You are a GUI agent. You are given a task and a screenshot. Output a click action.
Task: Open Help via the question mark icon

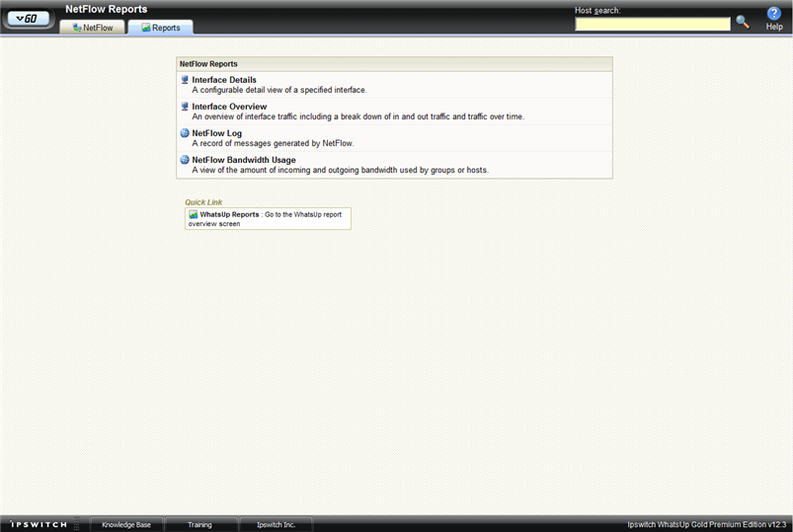tap(774, 14)
